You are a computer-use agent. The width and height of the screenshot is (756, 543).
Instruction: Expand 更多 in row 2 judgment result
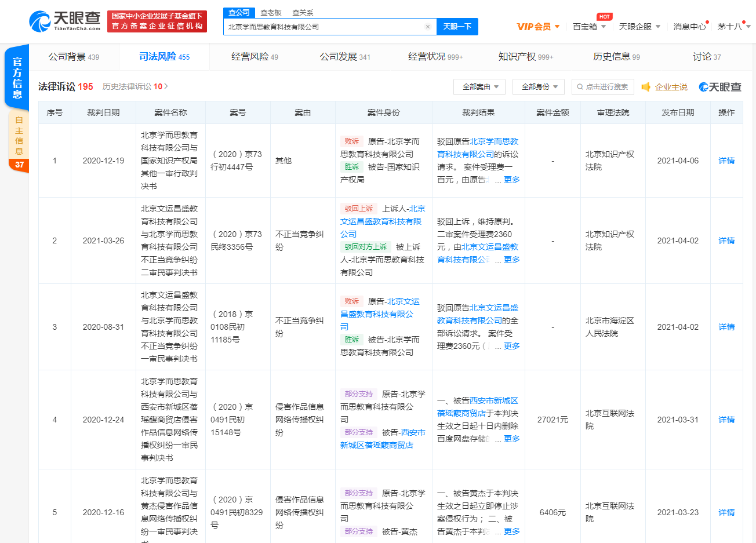pos(511,260)
